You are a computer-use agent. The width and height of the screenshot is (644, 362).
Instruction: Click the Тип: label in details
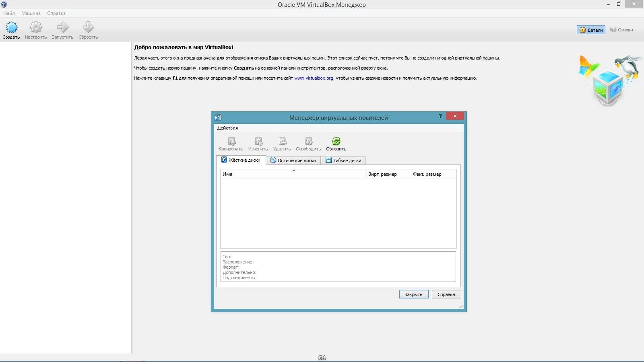point(227,257)
